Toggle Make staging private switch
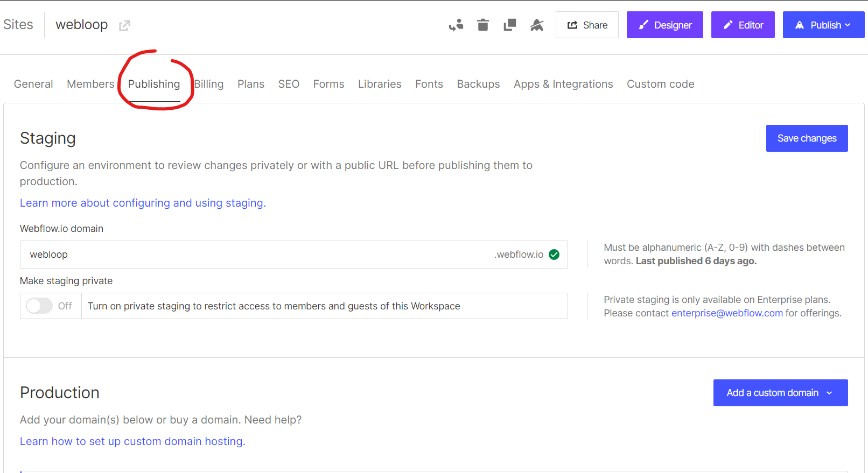The height and width of the screenshot is (473, 868). click(x=39, y=306)
